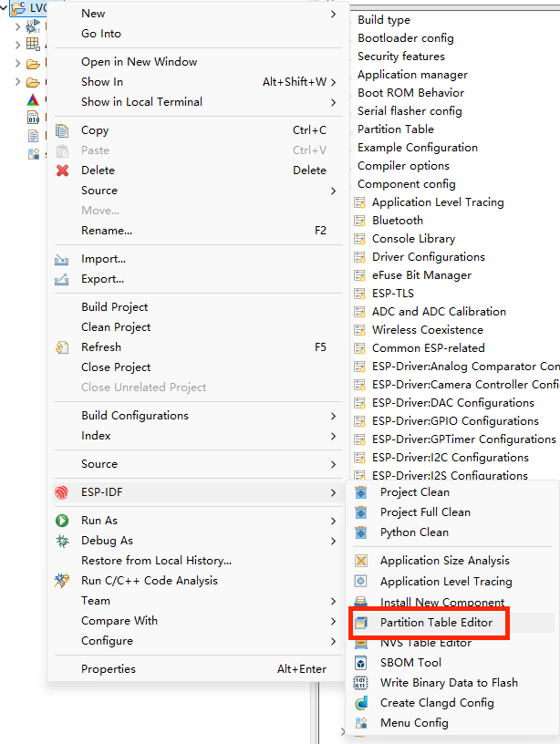Click the Bluetooth config icon
The height and width of the screenshot is (744, 560).
point(360,221)
